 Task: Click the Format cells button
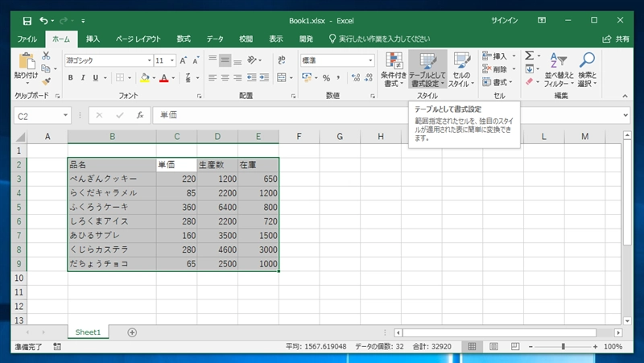click(498, 82)
